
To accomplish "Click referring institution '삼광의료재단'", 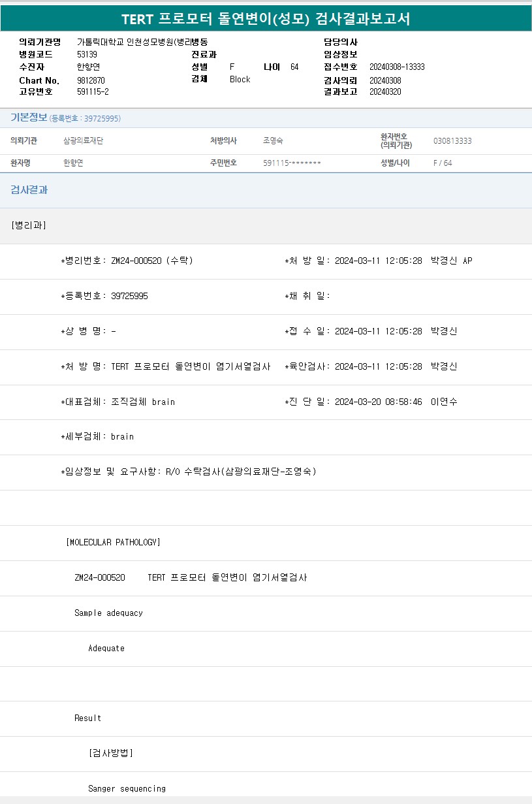I will (x=83, y=140).
